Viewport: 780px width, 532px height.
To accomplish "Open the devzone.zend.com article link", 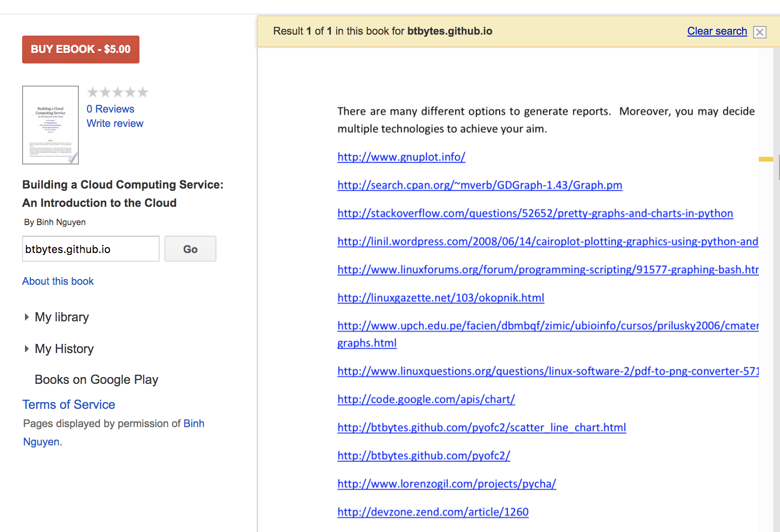I will [x=433, y=512].
